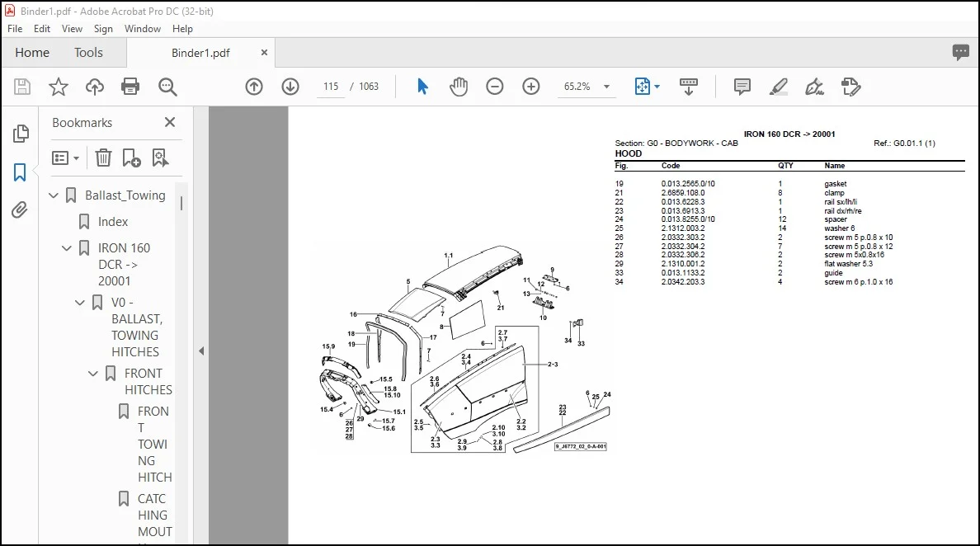Select the IRON 160 DCR -> 20001 bookmark
This screenshot has height=546, width=980.
click(124, 264)
